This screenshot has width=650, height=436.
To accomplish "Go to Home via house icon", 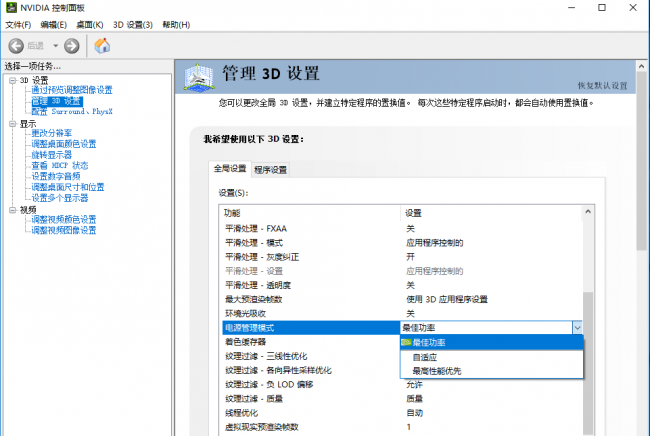I will tap(102, 46).
